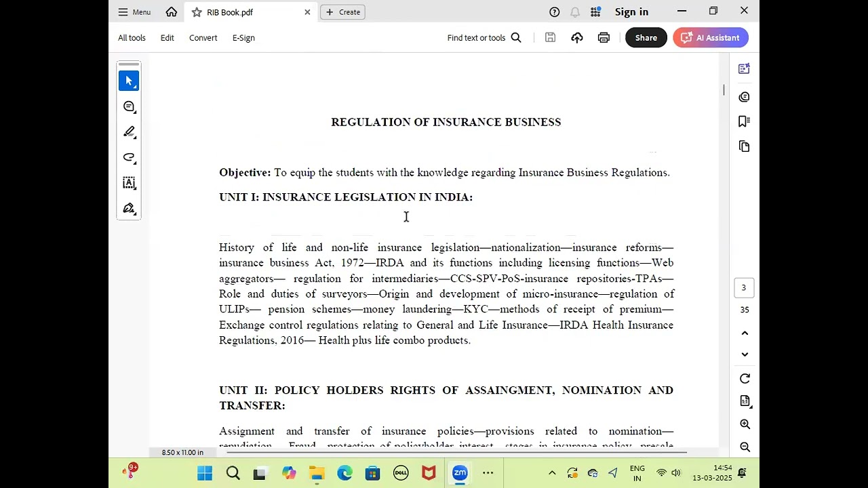Click the vertical scrollbar thumb

pyautogui.click(x=724, y=90)
